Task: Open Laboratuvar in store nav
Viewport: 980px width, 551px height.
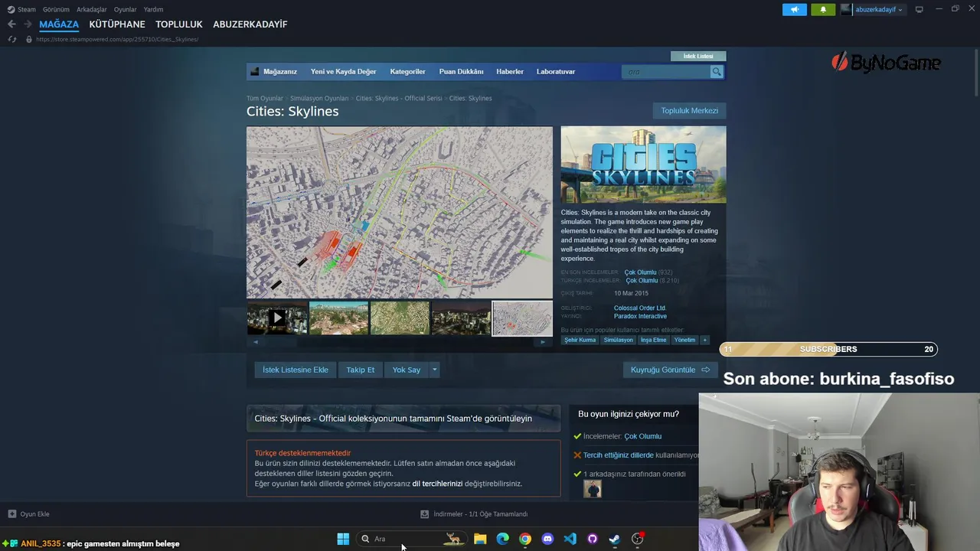Action: pos(556,71)
